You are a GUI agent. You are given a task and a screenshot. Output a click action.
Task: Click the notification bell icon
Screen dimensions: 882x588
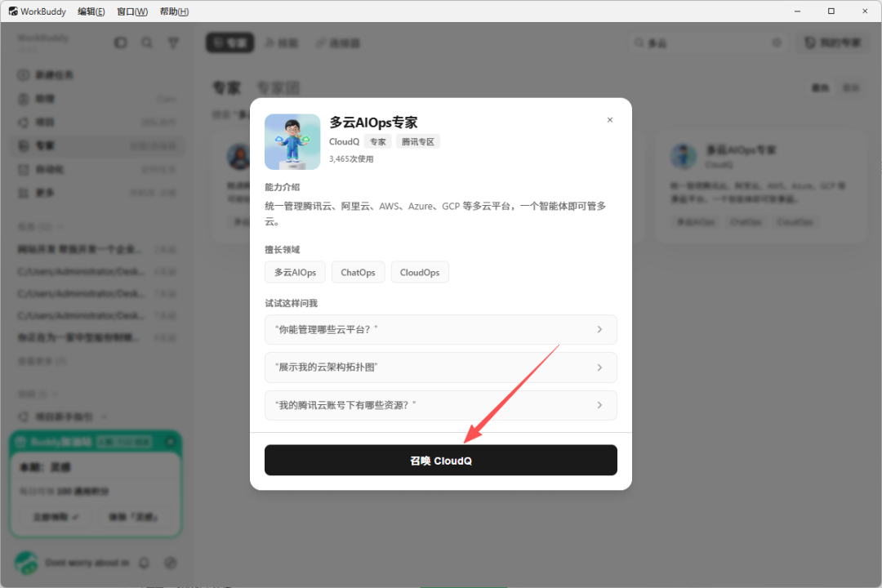pos(144,563)
